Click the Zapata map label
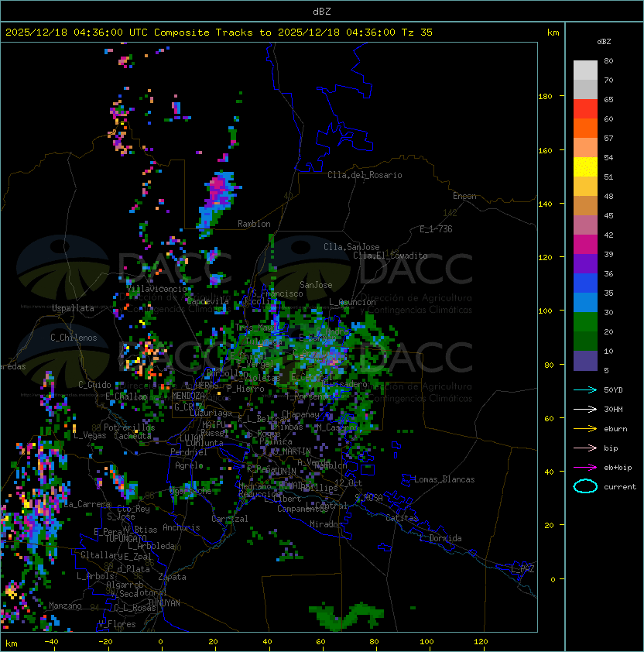 (172, 577)
